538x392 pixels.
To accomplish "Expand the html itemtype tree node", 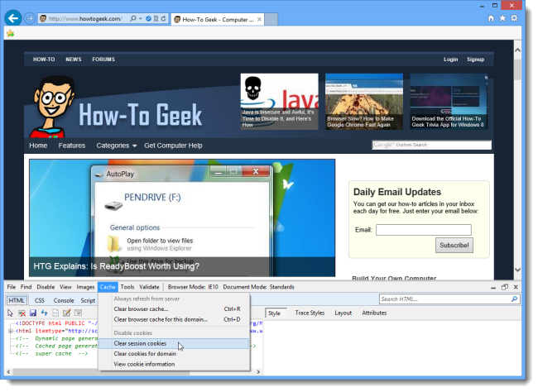I will 10,331.
